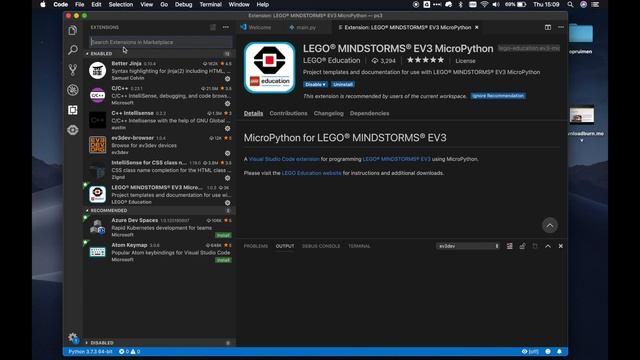Open the Explorer view in activity bar
The height and width of the screenshot is (360, 640).
pyautogui.click(x=73, y=30)
